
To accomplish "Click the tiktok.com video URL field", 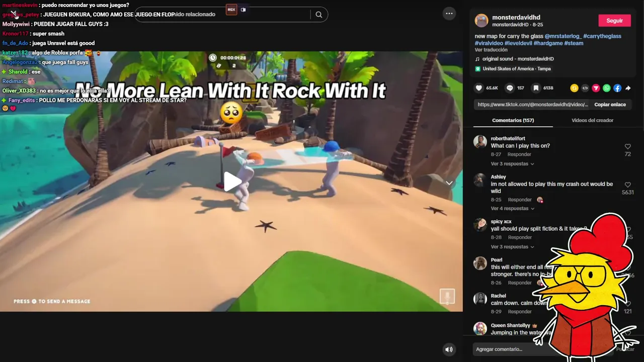I will (x=532, y=105).
